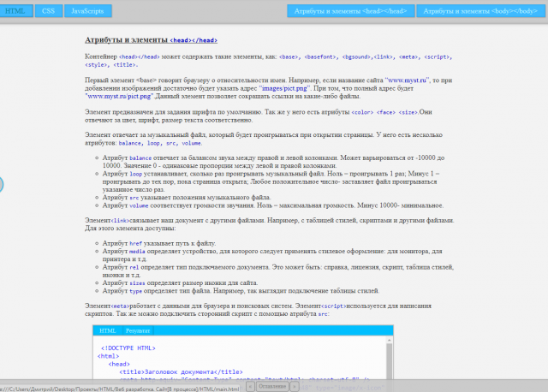Click the href attribute in the bullet list
The image size is (548, 392).
(136, 243)
